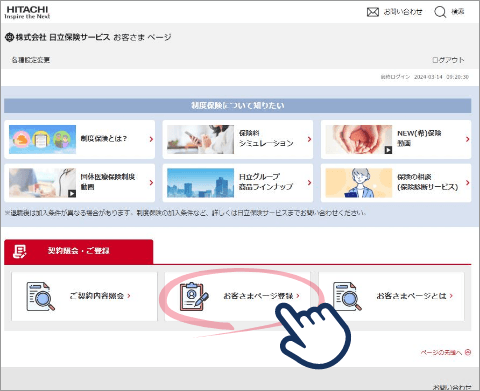The width and height of the screenshot is (480, 391).
Task: Click the city skyline thumbnail
Action: 200,183
